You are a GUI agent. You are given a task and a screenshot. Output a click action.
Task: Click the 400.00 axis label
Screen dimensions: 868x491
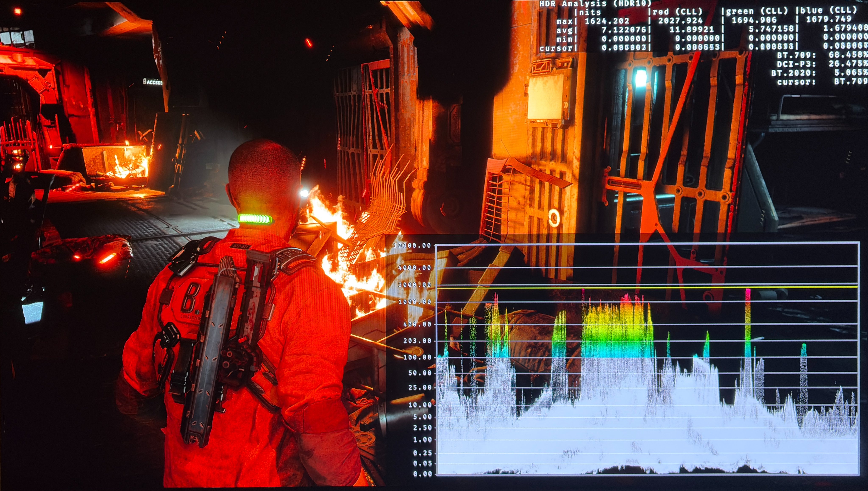tap(417, 324)
